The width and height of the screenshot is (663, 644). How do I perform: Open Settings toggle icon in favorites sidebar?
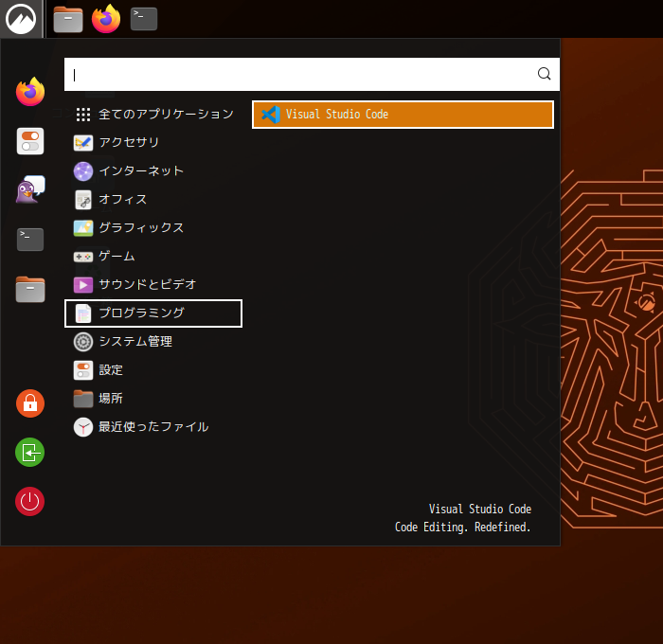pos(30,141)
